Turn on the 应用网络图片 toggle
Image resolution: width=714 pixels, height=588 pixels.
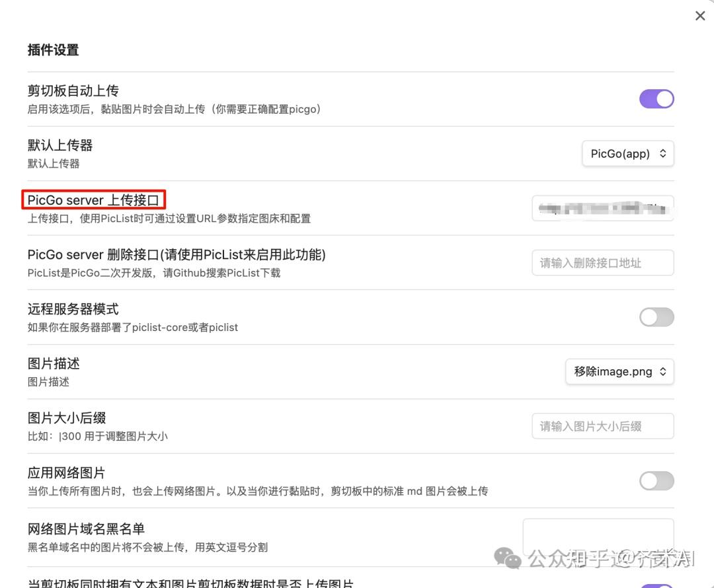pyautogui.click(x=656, y=481)
